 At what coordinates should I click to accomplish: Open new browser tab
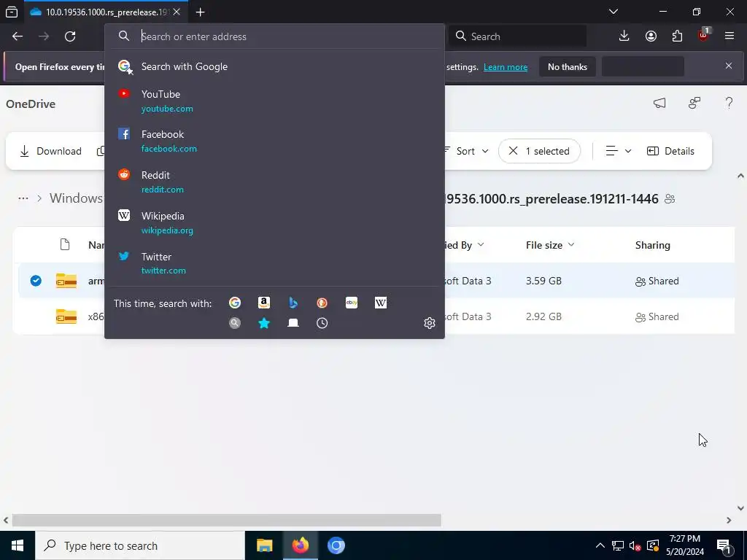[x=200, y=12]
